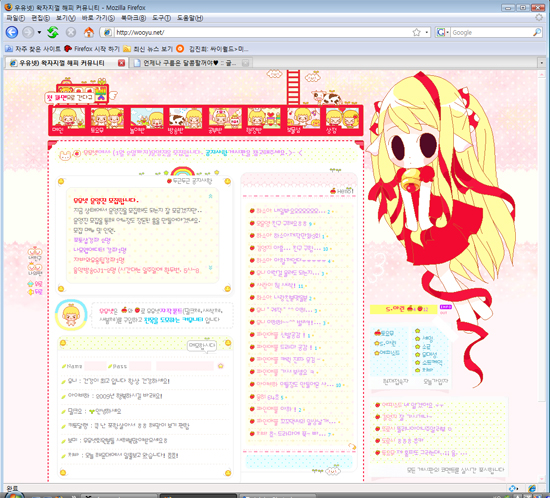Click the site identity icon beside the URL
This screenshot has width=550, height=498.
[x=107, y=32]
